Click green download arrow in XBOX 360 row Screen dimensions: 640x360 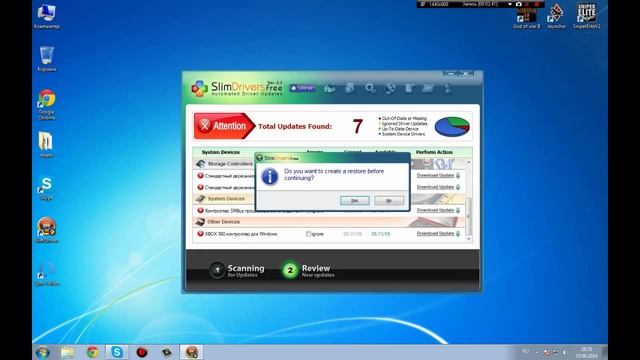pos(458,234)
